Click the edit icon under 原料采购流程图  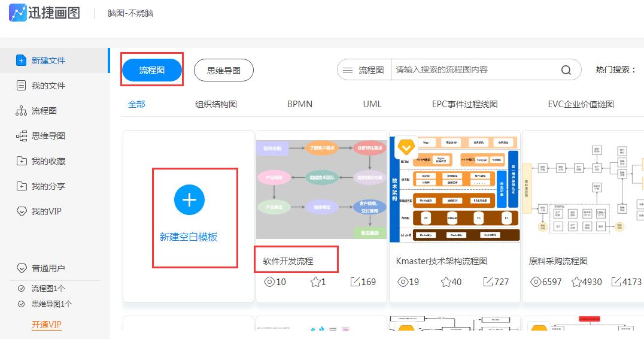pos(616,282)
